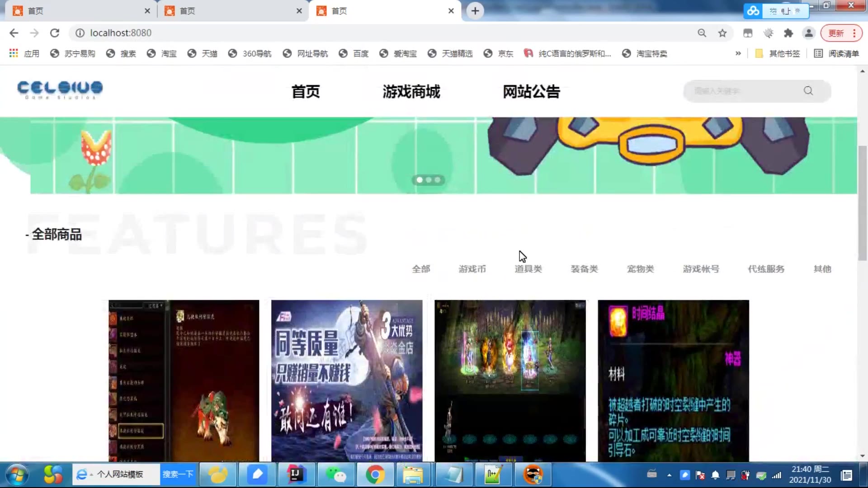Open the 阅读清单 reading list
This screenshot has width=868, height=488.
[836, 53]
